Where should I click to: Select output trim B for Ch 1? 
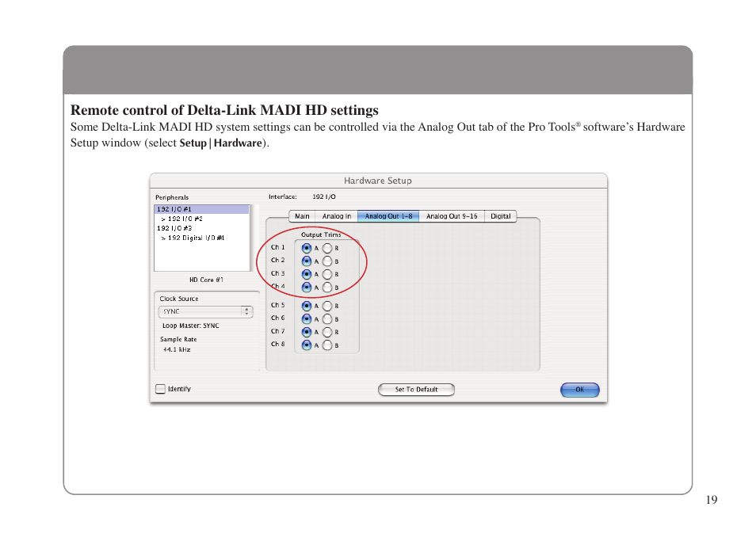point(327,248)
